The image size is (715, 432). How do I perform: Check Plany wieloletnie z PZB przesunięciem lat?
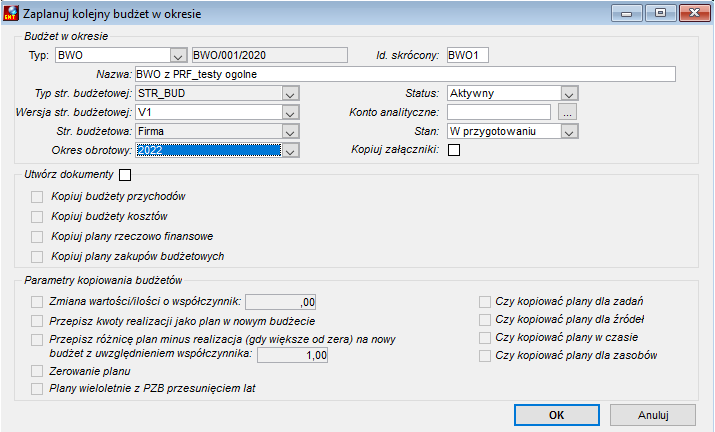point(37,389)
